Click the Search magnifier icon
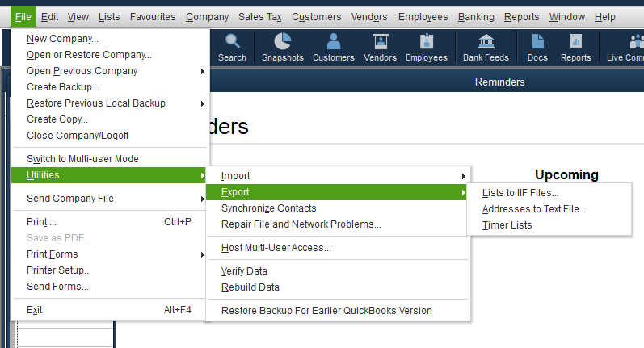The image size is (644, 348). pos(232,42)
